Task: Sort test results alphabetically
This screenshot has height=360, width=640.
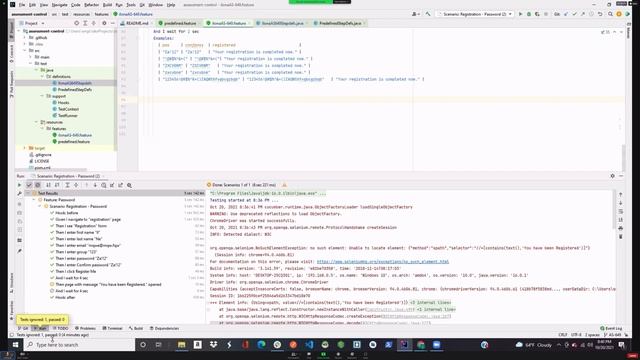Action: 49,185
